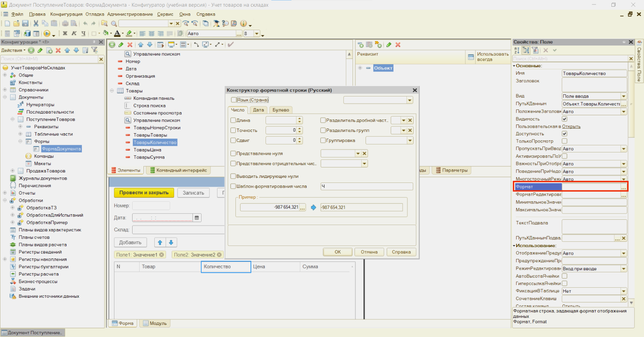
Task: Open the Вид dropdown in properties
Action: point(624,96)
